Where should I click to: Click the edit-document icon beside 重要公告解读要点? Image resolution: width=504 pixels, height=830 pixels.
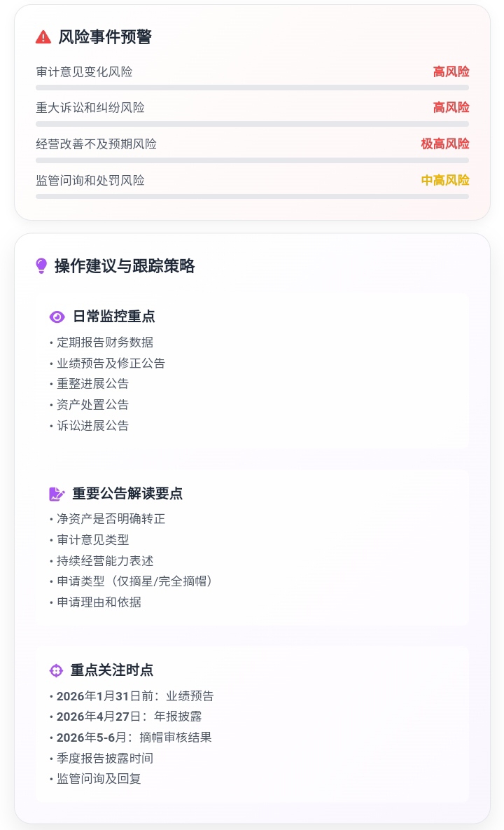click(57, 494)
